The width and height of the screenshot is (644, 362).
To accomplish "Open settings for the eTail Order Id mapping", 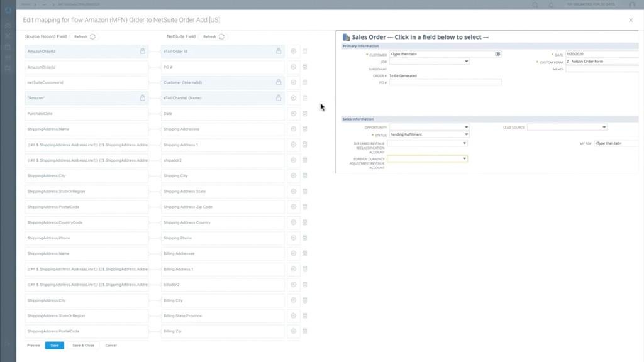I will point(293,52).
